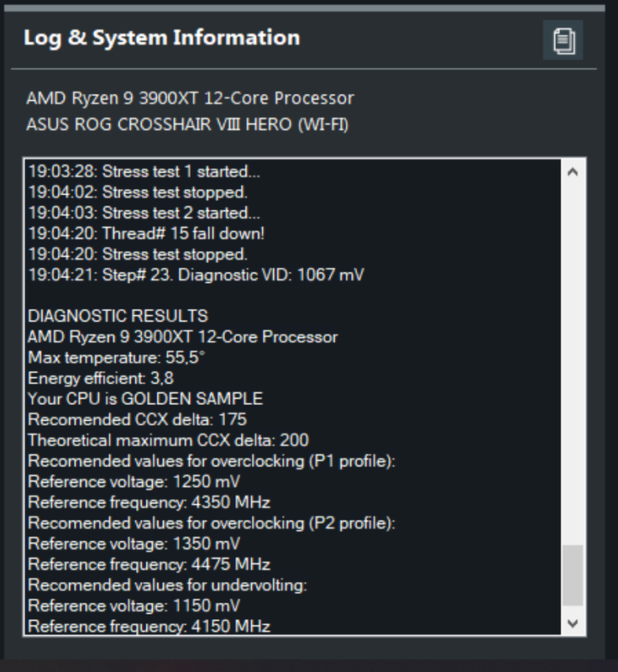The image size is (618, 672).
Task: Click the log line 'Stress test 1 started...'
Action: [x=181, y=171]
